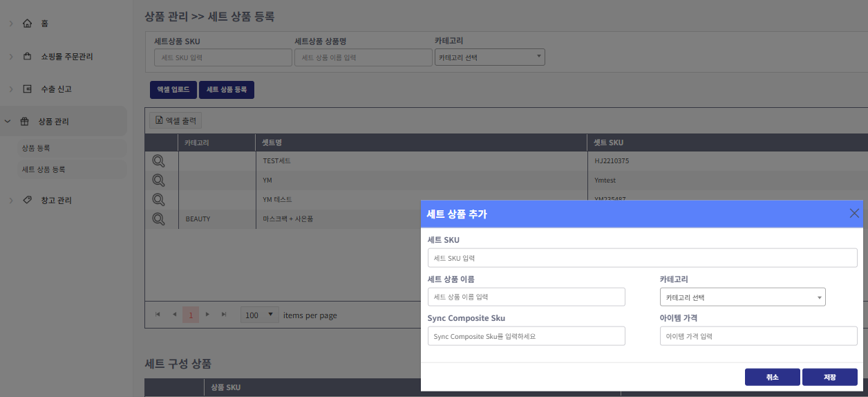Viewport: 868px width, 397px height.
Task: Select the HJ2210375 SKU cell
Action: (728, 161)
